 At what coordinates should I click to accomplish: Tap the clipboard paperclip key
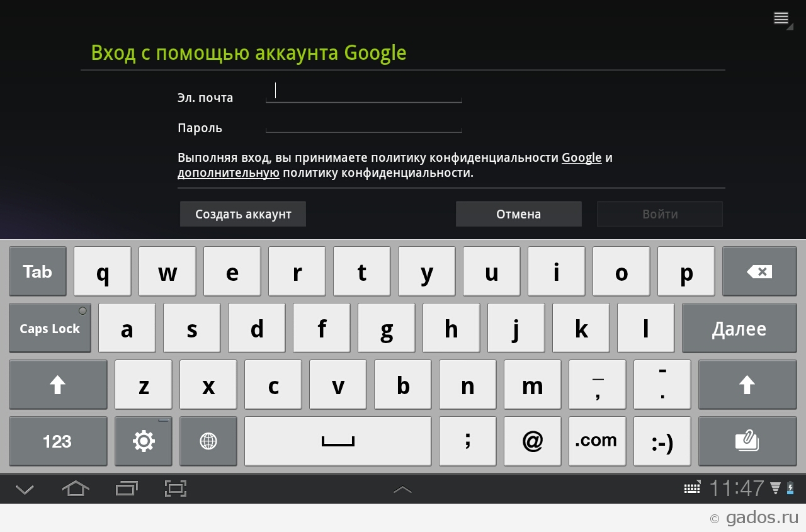pos(747,441)
